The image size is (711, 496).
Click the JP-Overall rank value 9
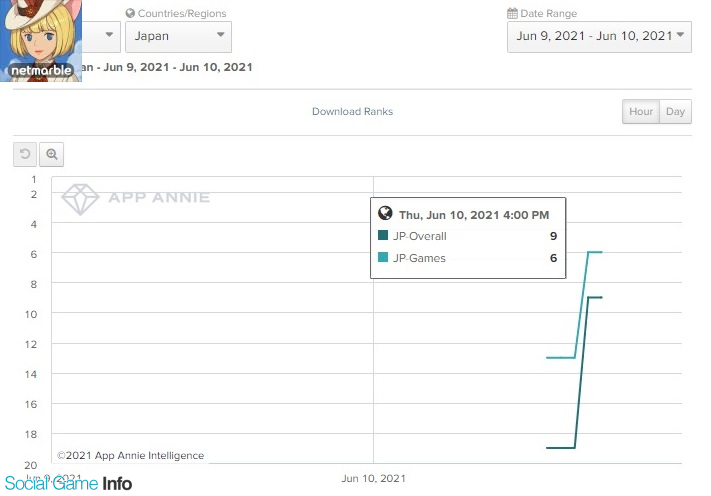click(553, 236)
